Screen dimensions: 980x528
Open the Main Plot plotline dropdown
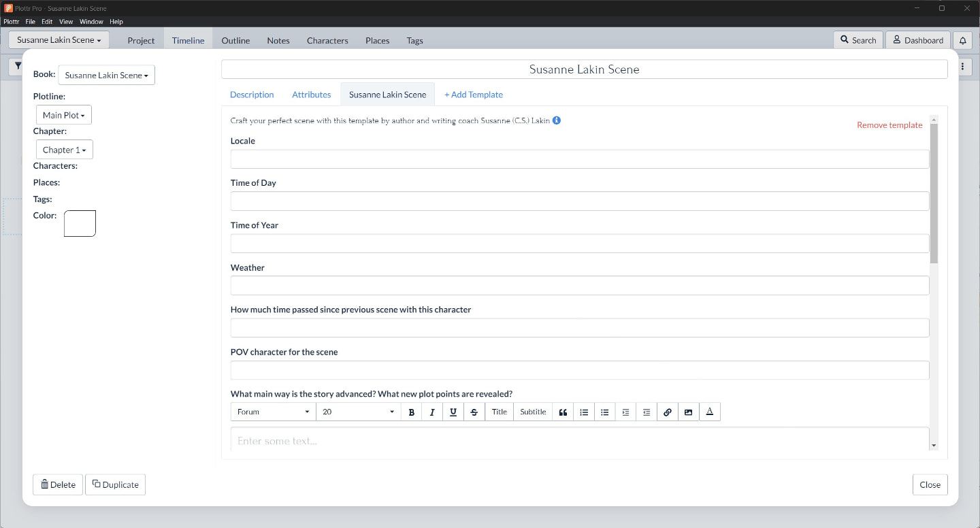pos(64,115)
